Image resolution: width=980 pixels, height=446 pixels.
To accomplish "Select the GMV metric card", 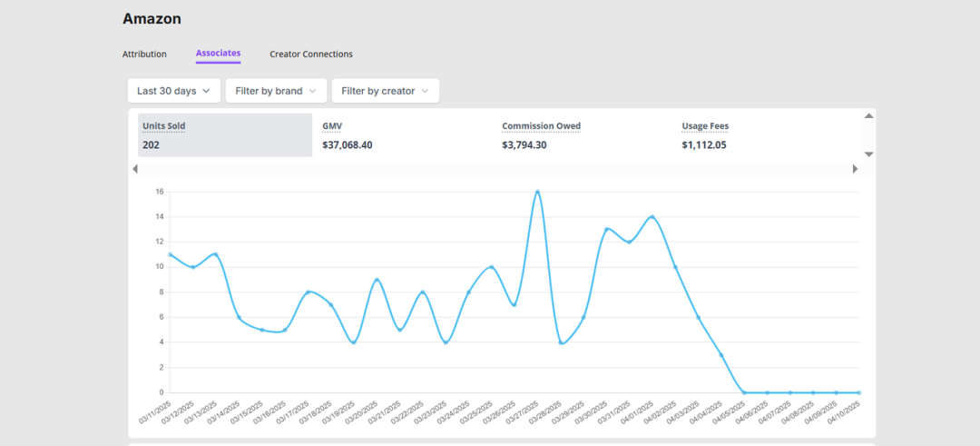I will click(x=405, y=135).
